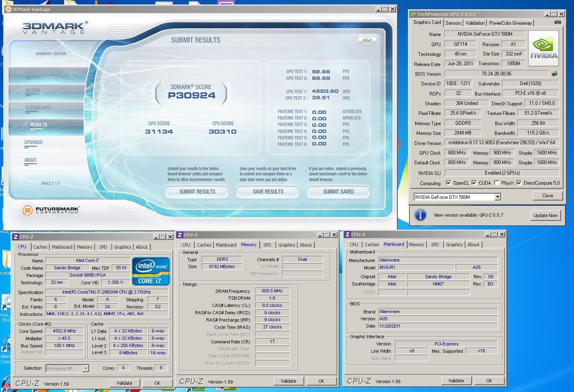Click the Futuremark Corporation logo

pyautogui.click(x=51, y=210)
